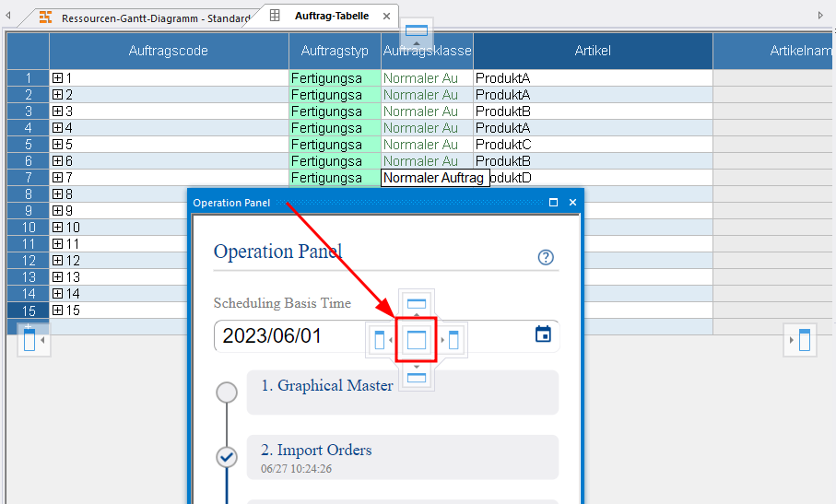Toggle the empty circle beside Graphical Master

[x=227, y=393]
